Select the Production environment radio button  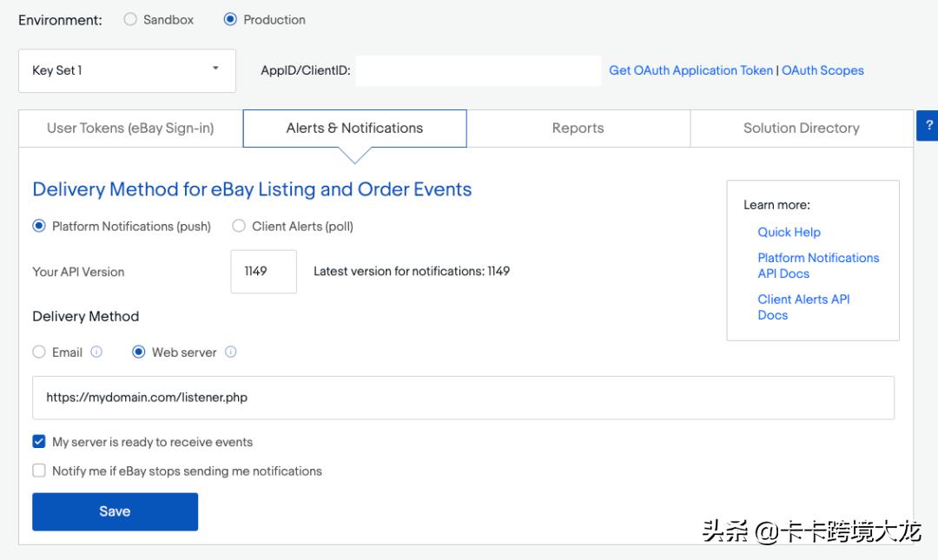click(230, 19)
